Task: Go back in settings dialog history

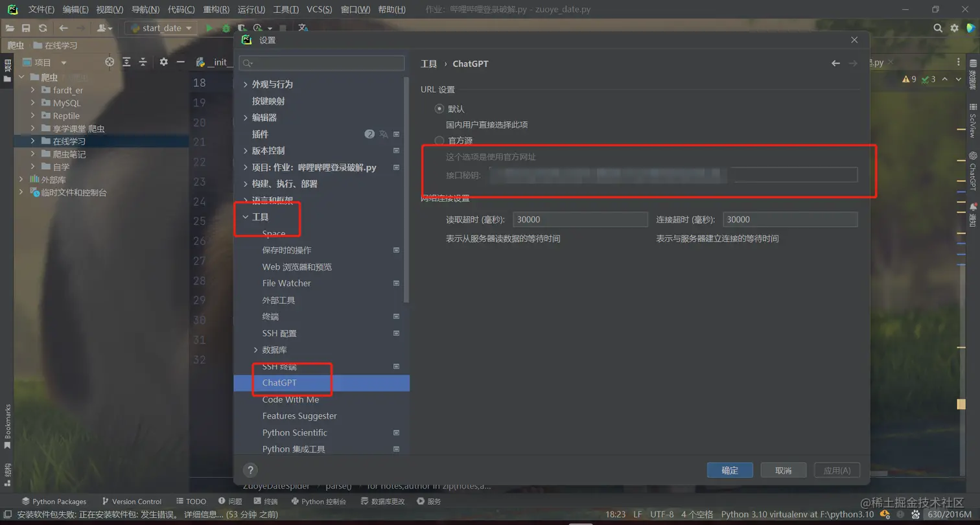Action: (835, 63)
